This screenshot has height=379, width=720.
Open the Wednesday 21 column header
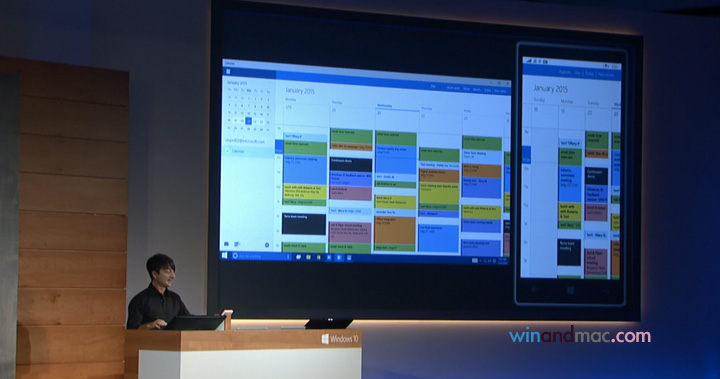(397, 110)
